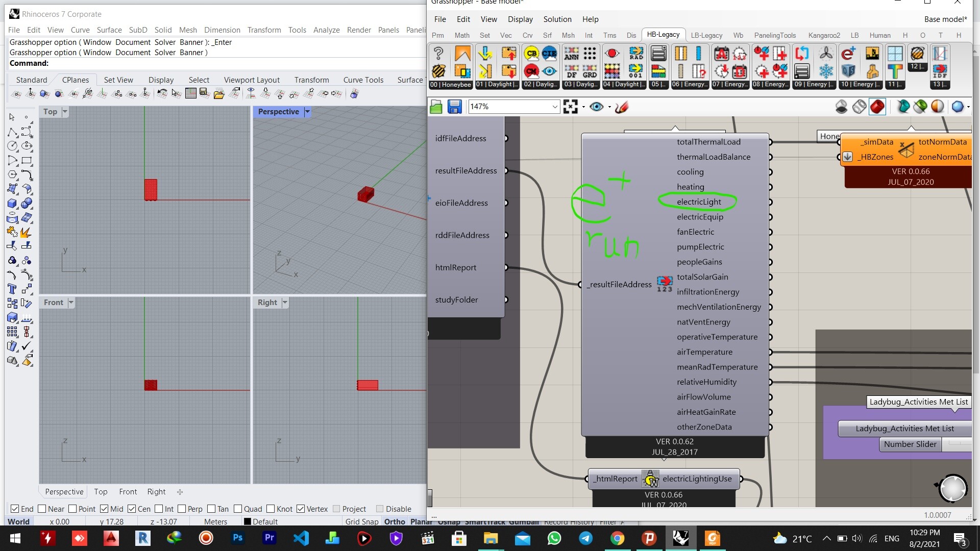Click the Rhino Command input line

point(217,63)
